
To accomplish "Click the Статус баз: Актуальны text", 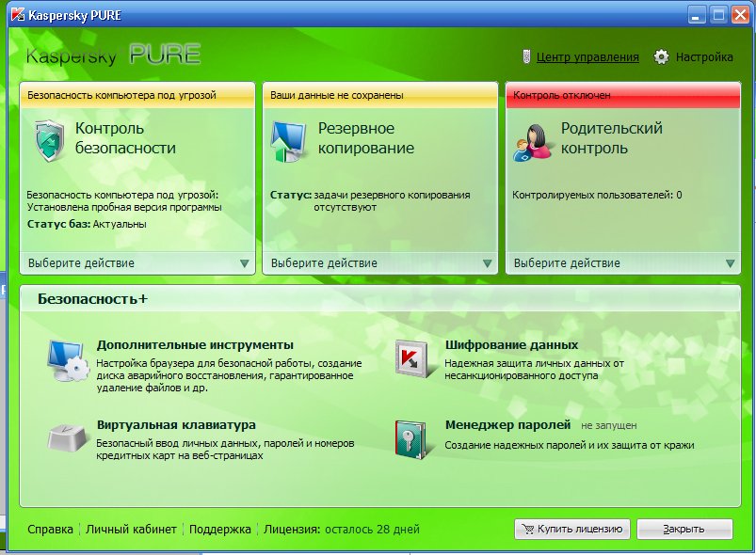I will pos(87,224).
